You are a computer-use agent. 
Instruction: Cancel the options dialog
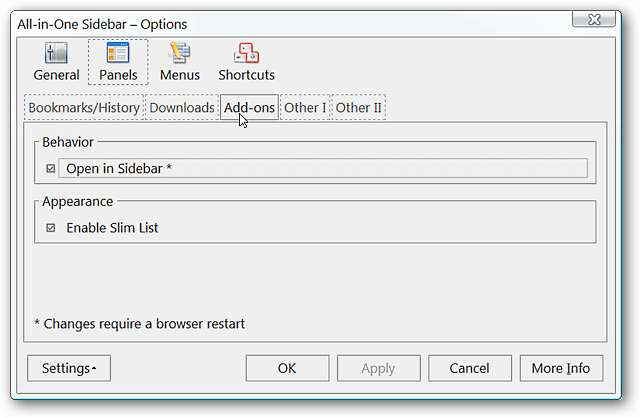pyautogui.click(x=469, y=368)
